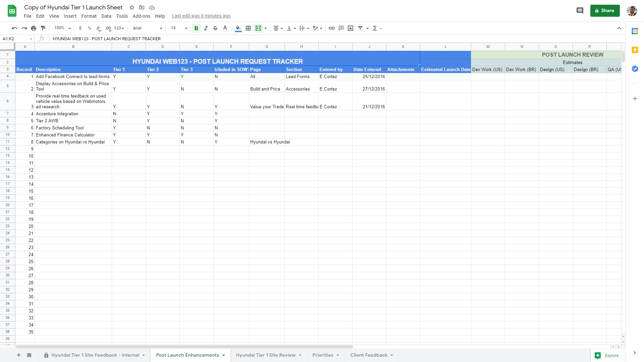The image size is (644, 362).
Task: Open horizontal align dropdown
Action: [278, 28]
